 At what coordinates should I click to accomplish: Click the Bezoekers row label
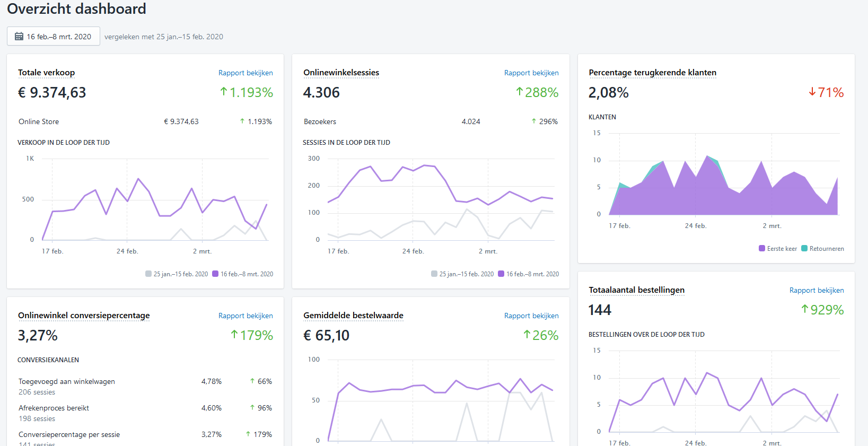pos(320,121)
